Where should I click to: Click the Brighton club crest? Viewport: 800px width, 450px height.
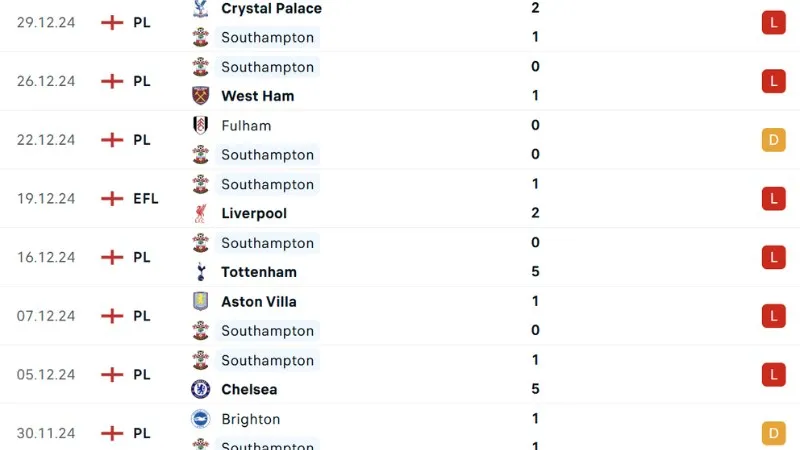coord(201,419)
